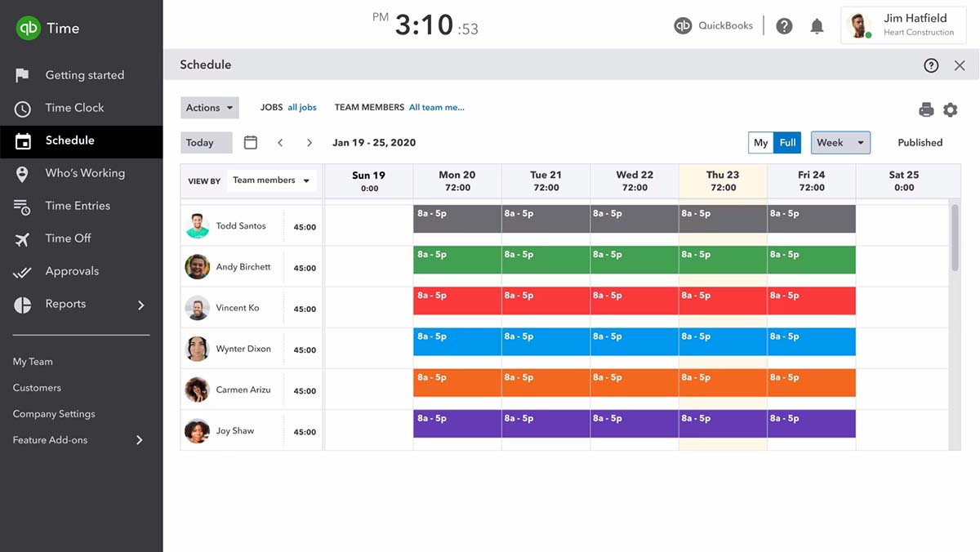Click Joy Shaw avatar
The image size is (980, 552).
[x=198, y=430]
